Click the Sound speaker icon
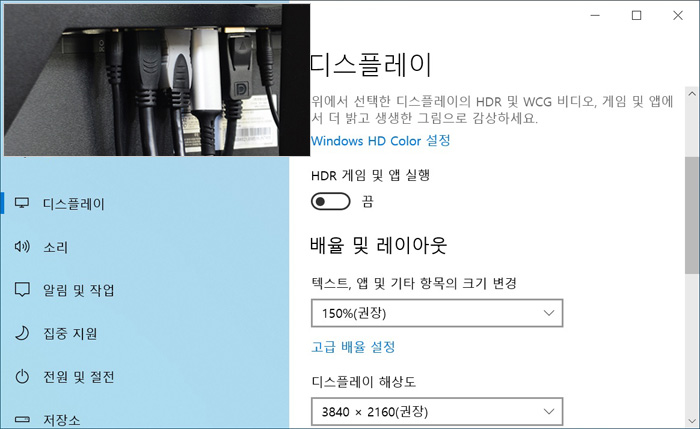The image size is (700, 429). (x=22, y=247)
